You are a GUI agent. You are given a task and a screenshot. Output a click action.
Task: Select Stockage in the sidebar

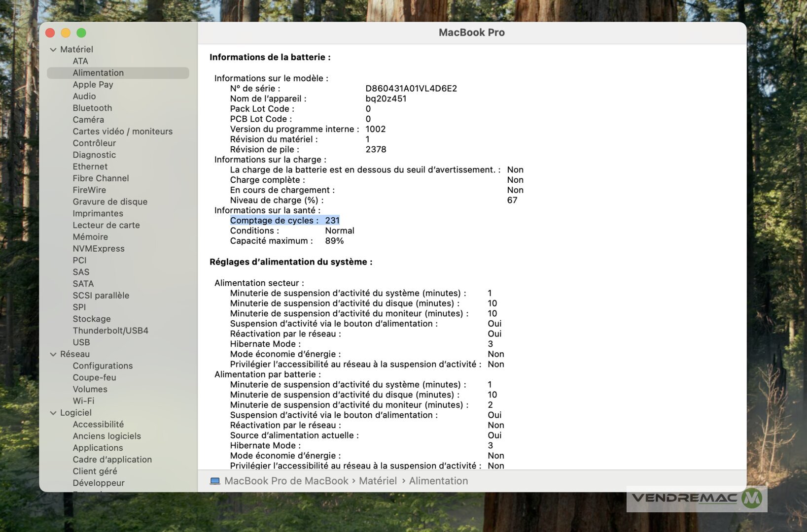point(92,319)
